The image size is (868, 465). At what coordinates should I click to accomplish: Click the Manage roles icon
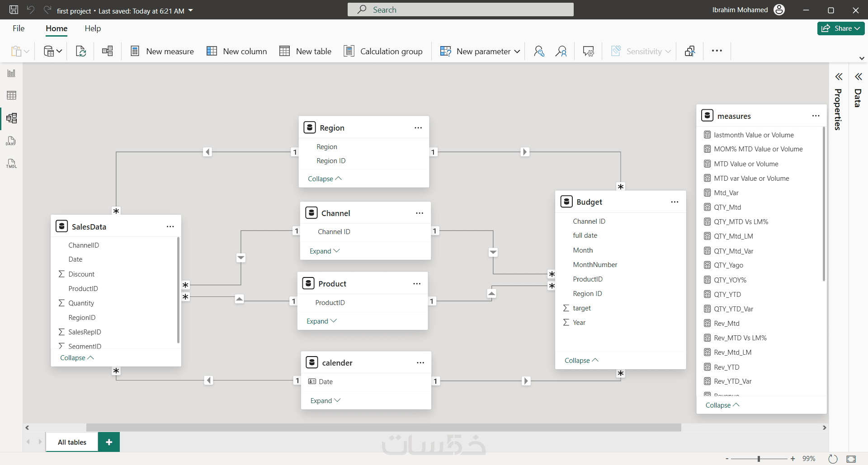click(x=539, y=51)
